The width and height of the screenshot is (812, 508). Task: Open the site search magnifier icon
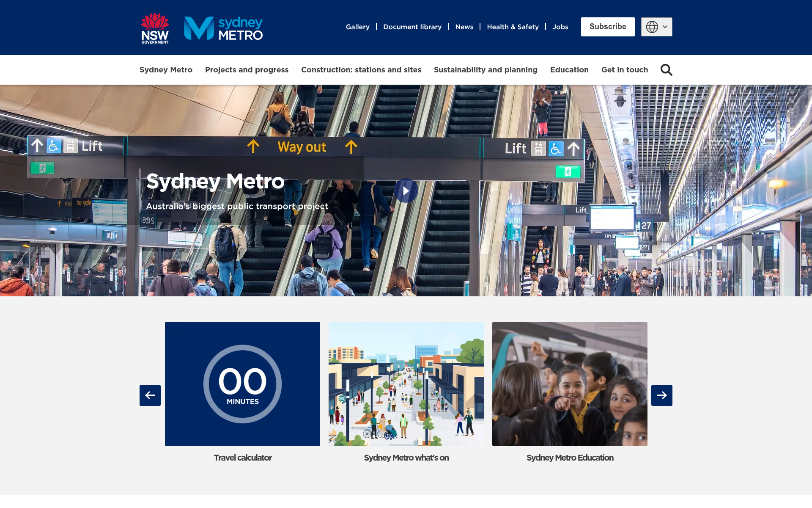[666, 70]
